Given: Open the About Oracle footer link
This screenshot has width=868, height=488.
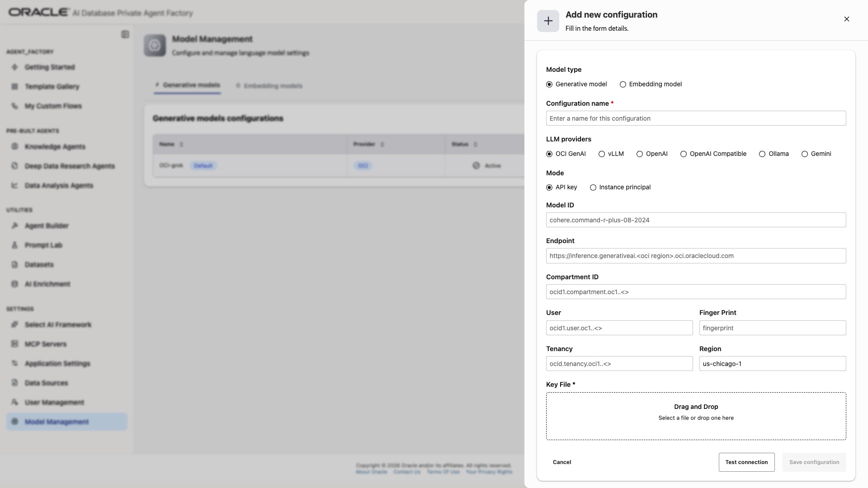Looking at the screenshot, I should [x=371, y=472].
